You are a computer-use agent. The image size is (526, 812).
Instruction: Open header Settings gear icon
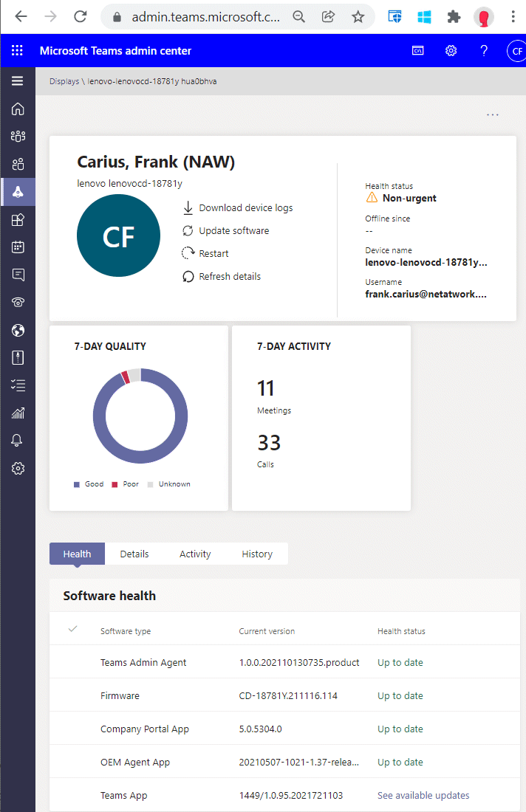[x=451, y=50]
